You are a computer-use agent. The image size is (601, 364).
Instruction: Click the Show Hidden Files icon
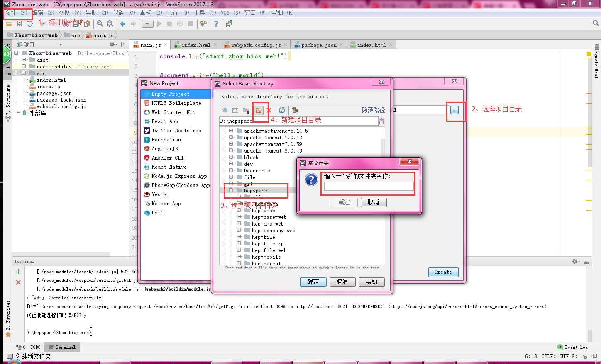[295, 110]
